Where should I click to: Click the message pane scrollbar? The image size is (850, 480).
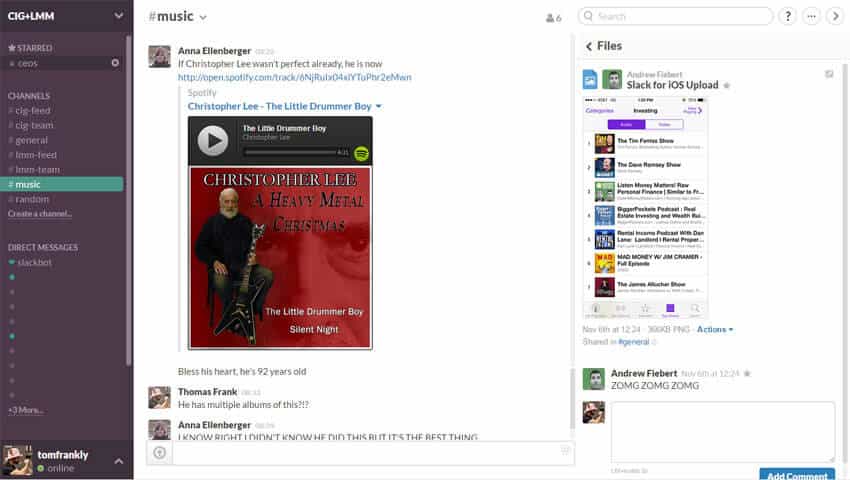pyautogui.click(x=571, y=399)
